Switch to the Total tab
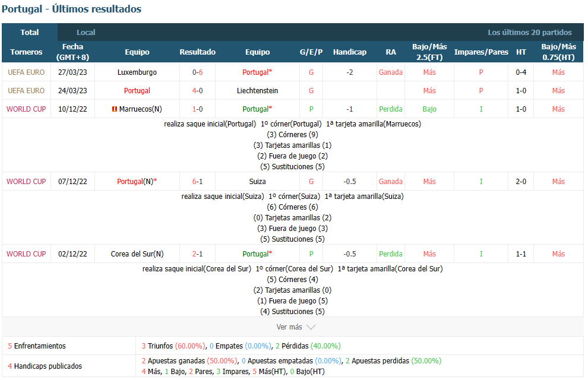This screenshot has height=380, width=588. coord(30,32)
